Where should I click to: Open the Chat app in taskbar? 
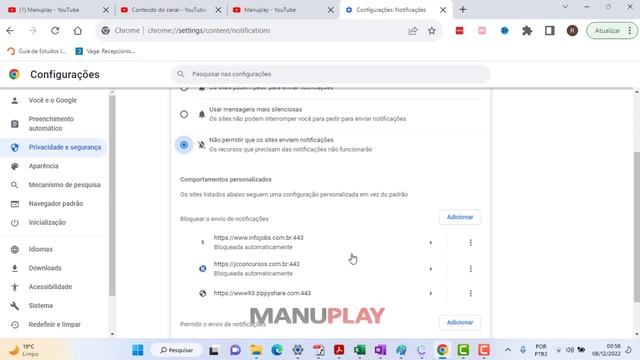pyautogui.click(x=235, y=350)
